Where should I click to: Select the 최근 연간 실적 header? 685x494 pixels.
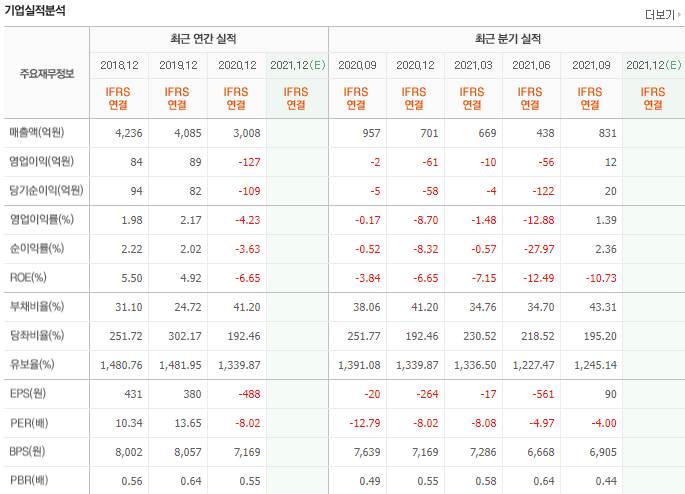(x=203, y=39)
